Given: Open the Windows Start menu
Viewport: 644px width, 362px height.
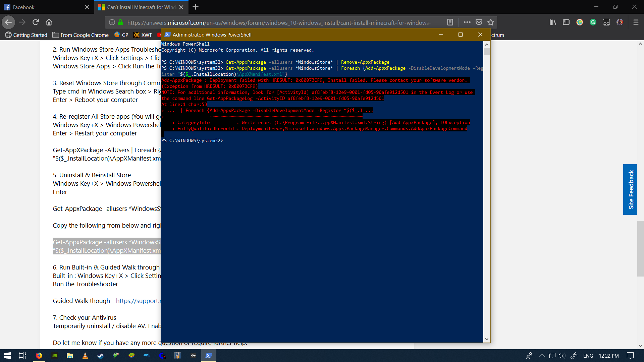Looking at the screenshot, I should (x=7, y=356).
